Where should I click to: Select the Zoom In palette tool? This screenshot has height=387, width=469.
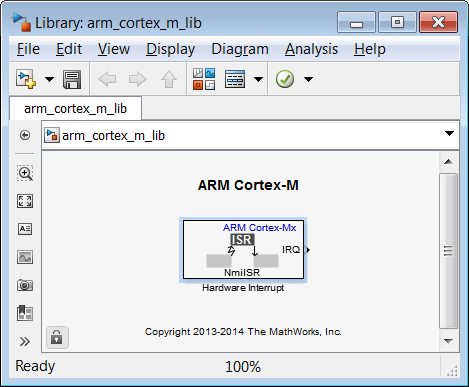(x=25, y=173)
